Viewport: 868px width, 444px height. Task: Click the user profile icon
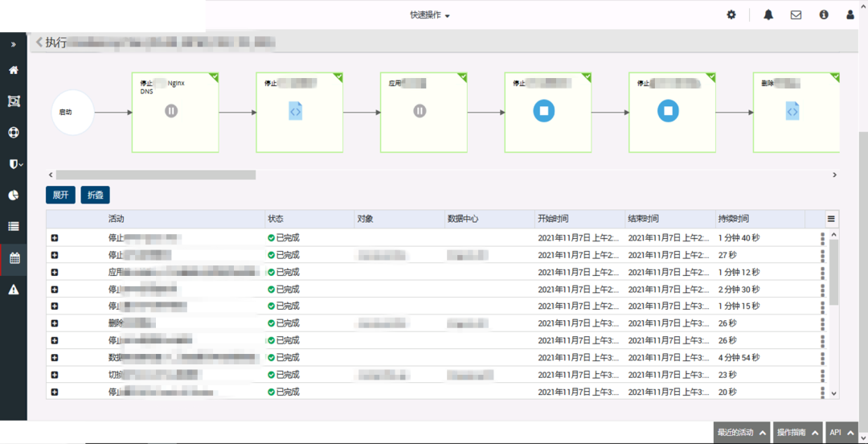(850, 14)
